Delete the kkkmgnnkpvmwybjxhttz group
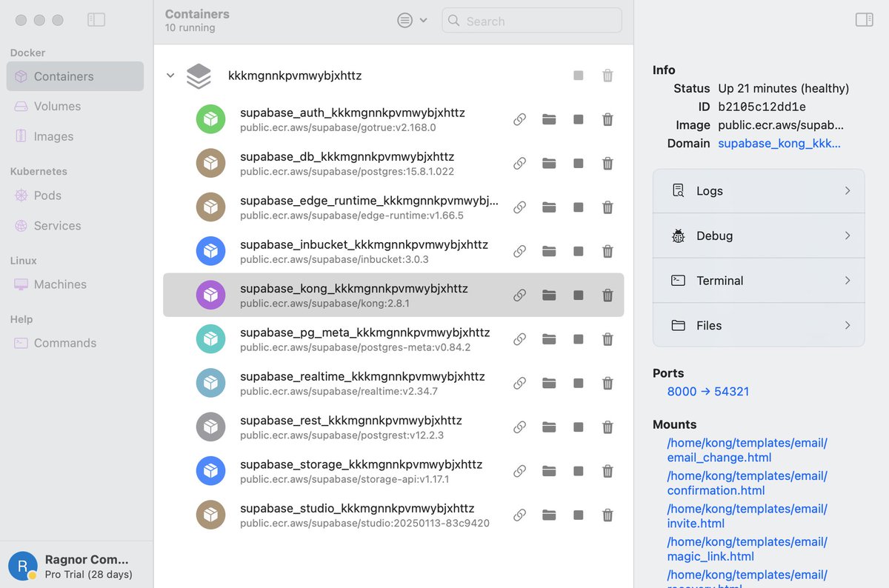 [x=607, y=76]
